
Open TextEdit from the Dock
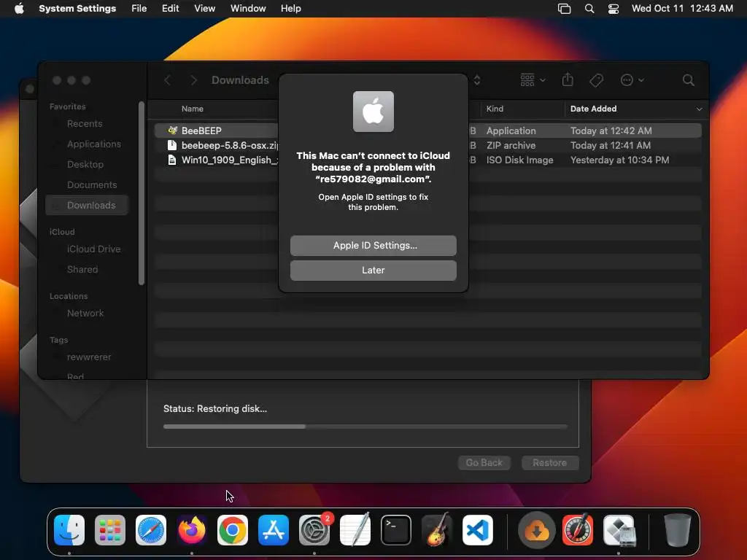[355, 530]
